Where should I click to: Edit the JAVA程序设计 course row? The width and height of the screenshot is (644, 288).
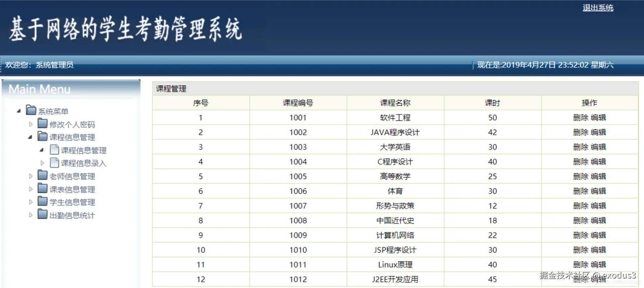point(598,132)
